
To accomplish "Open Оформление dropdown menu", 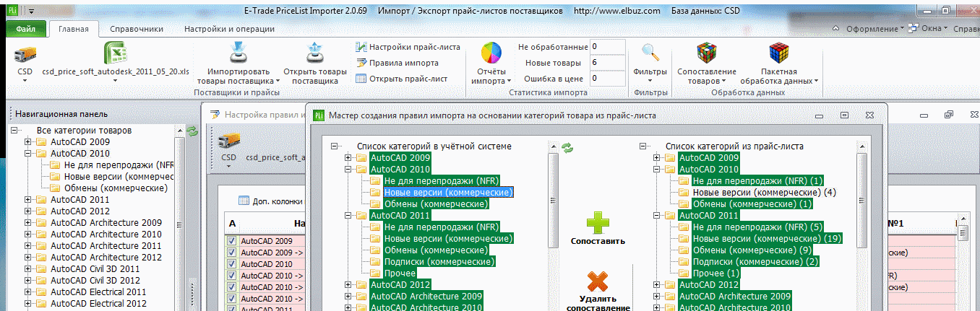I will (x=874, y=28).
